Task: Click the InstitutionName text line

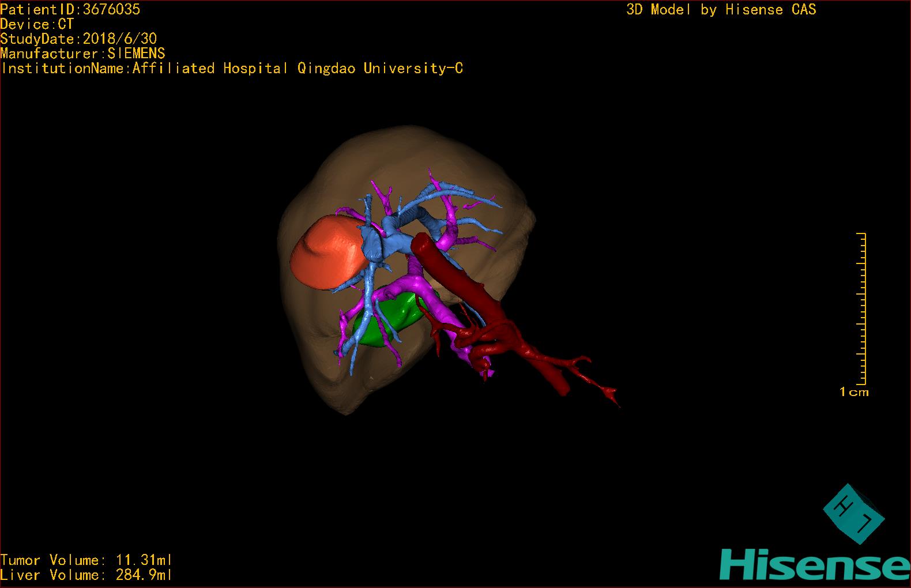Action: tap(232, 69)
